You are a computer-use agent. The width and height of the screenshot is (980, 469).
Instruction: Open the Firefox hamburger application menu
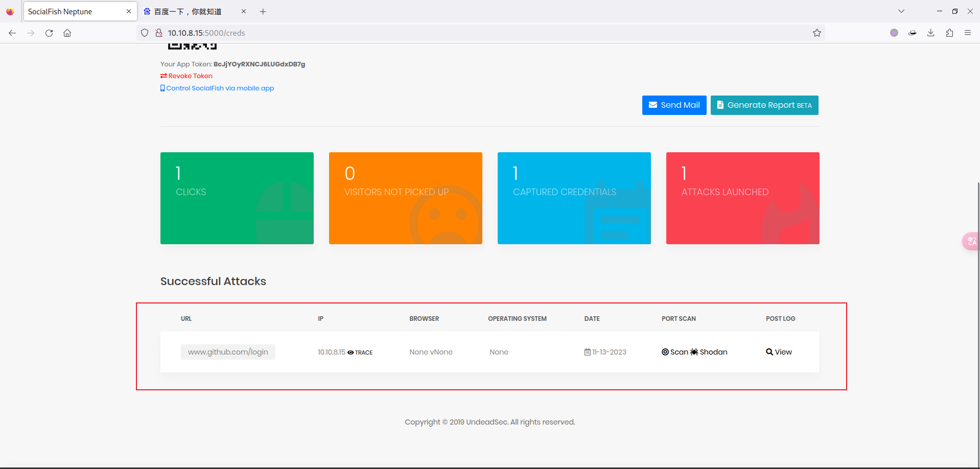pyautogui.click(x=968, y=33)
